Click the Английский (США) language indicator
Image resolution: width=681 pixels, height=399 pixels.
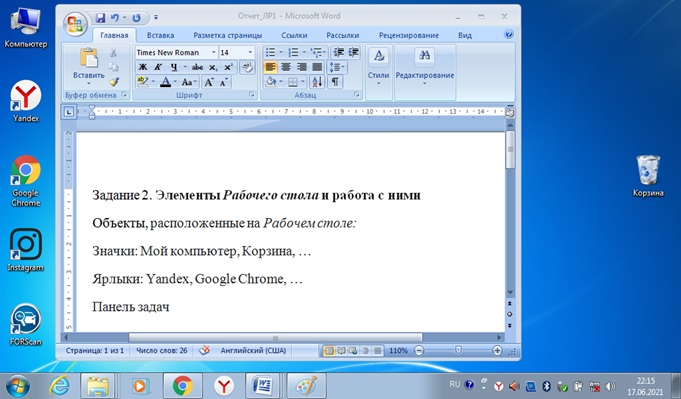tap(253, 350)
